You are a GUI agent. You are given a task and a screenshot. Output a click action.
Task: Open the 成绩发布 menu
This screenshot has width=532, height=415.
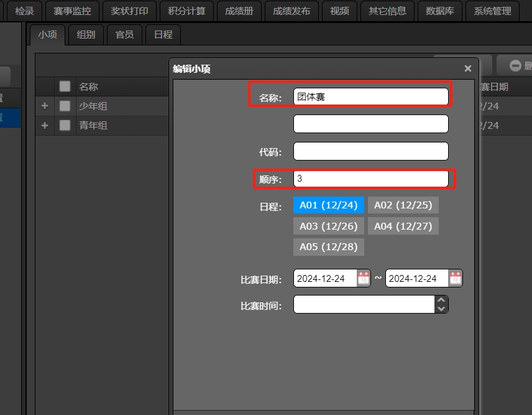click(x=291, y=11)
